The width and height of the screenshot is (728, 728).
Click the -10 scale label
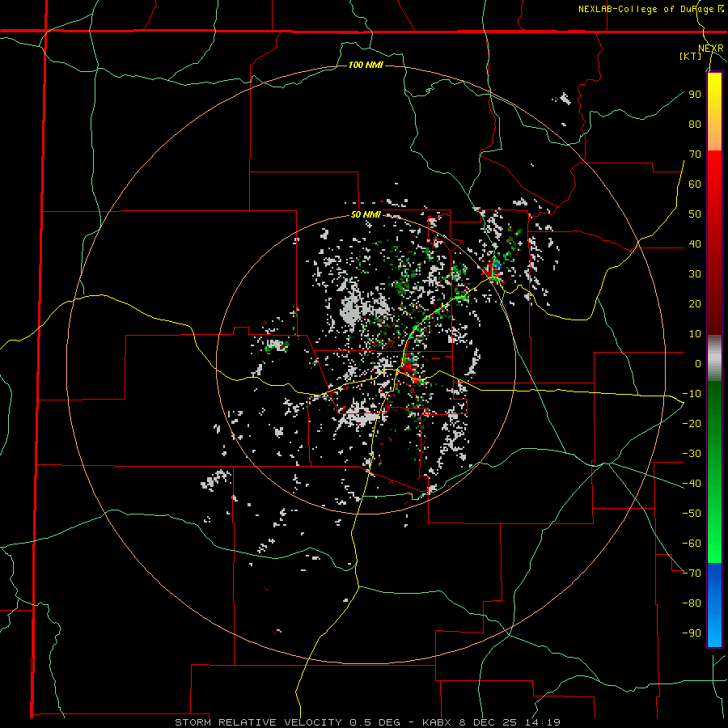coord(692,394)
